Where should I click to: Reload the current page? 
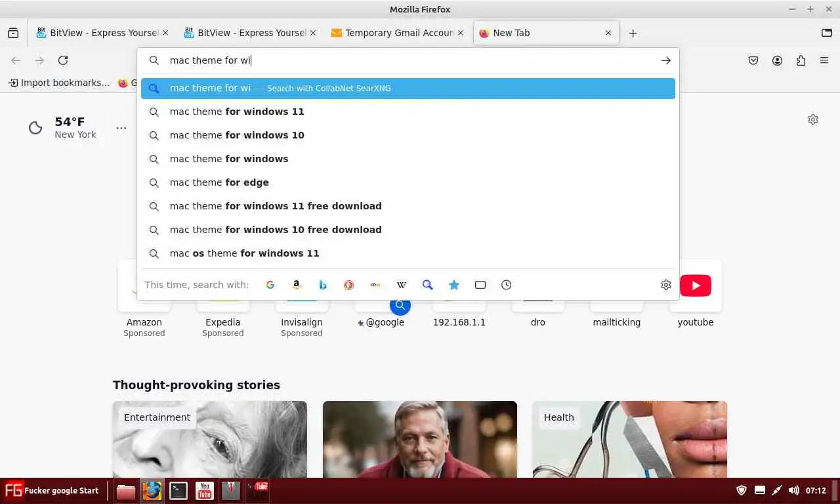(63, 60)
